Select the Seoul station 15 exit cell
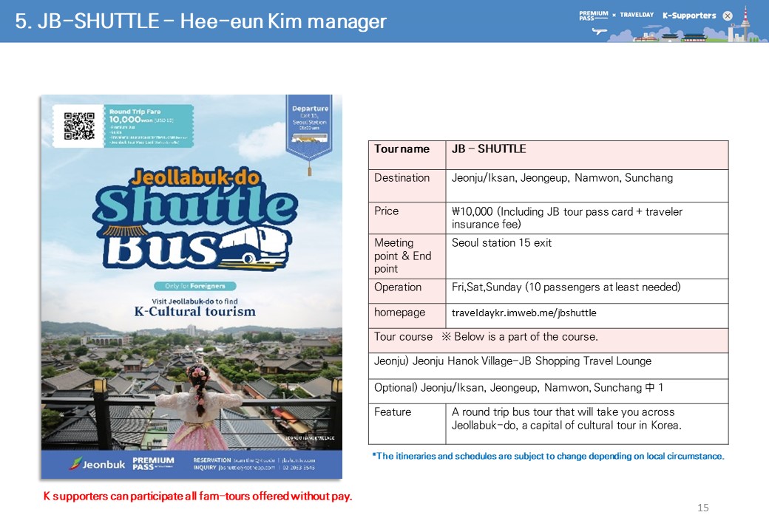Viewport: 769px width, 532px height. click(587, 256)
